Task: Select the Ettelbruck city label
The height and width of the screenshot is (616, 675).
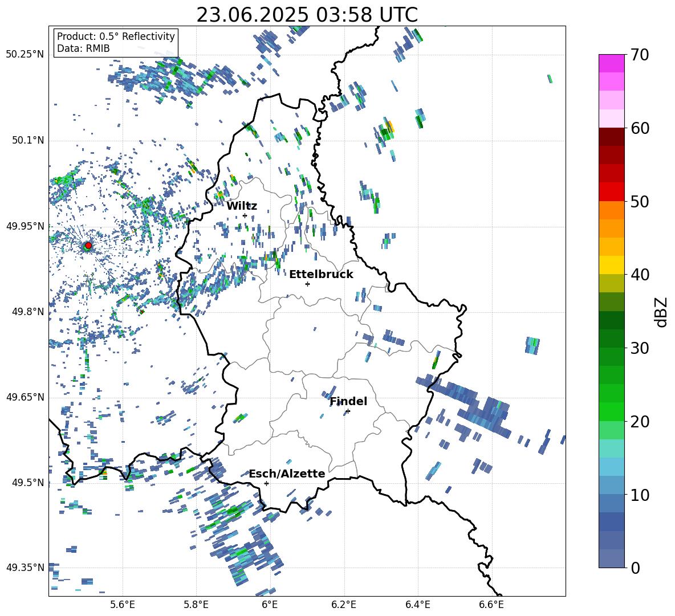Action: pos(321,275)
